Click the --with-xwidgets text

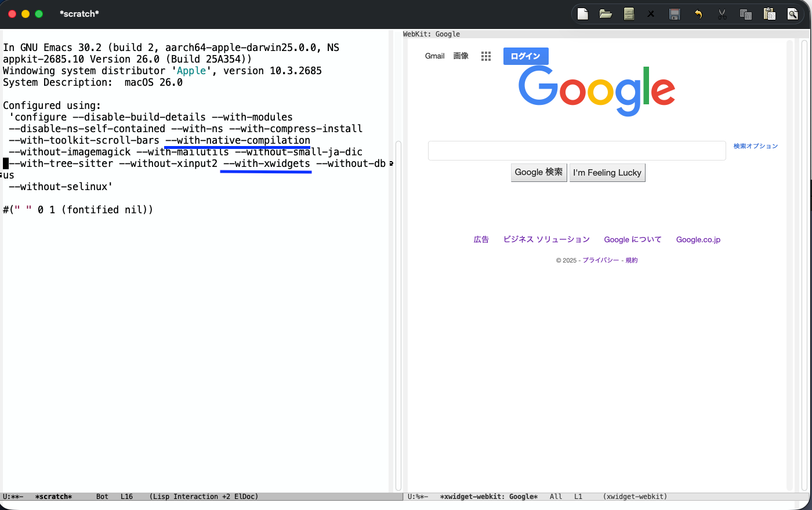click(x=267, y=163)
